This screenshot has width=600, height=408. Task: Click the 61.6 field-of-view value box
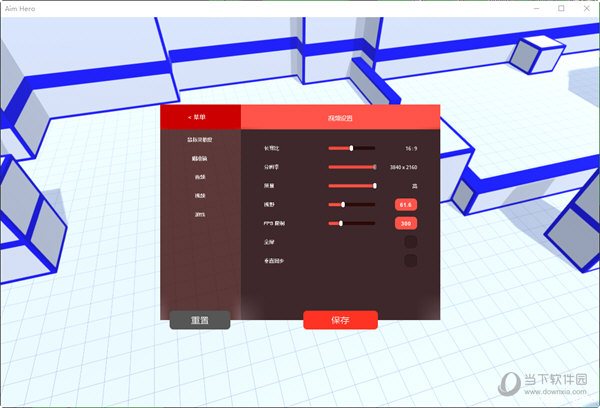point(406,204)
